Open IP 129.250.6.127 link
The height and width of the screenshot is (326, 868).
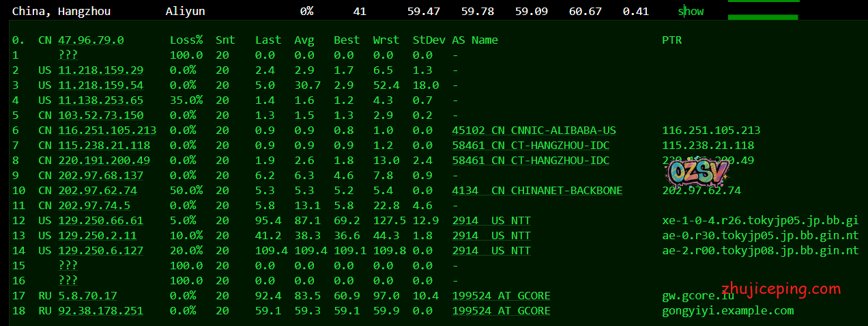tap(100, 251)
